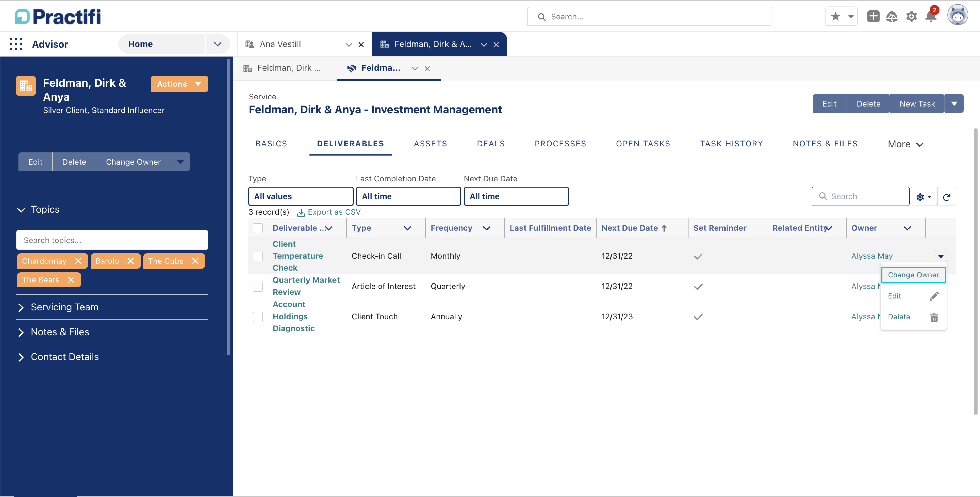Choose Change Owner from row menu
Screen dimensions: 980x497
point(913,275)
